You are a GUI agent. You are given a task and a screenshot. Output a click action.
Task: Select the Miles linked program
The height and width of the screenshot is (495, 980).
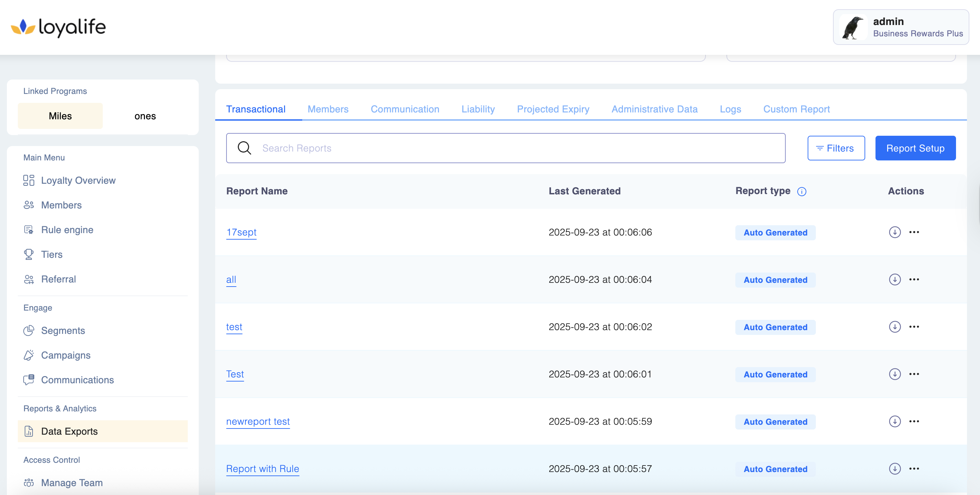[x=60, y=116]
